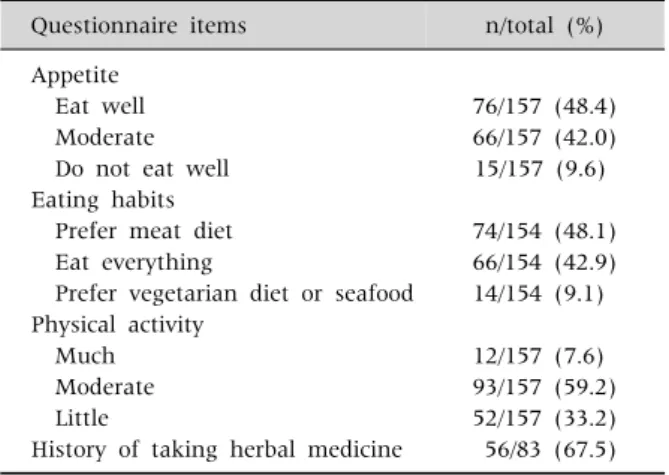The width and height of the screenshot is (669, 475).
Task: Click 'History of taking herbal medicine'
Action: coord(217,449)
